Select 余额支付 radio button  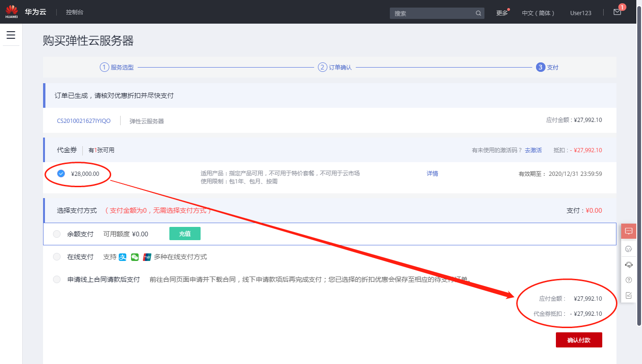(x=57, y=234)
